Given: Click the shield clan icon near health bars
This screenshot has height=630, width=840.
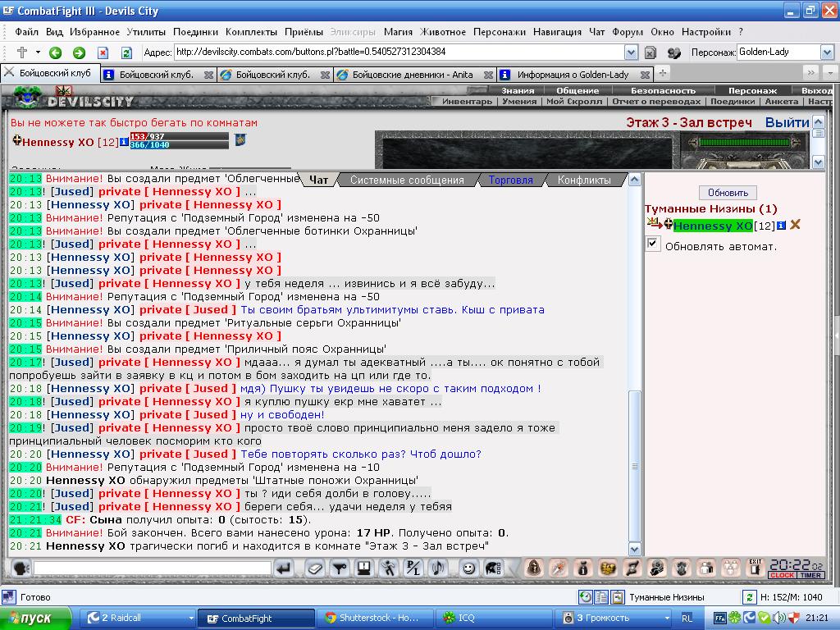Looking at the screenshot, I should pos(240,140).
